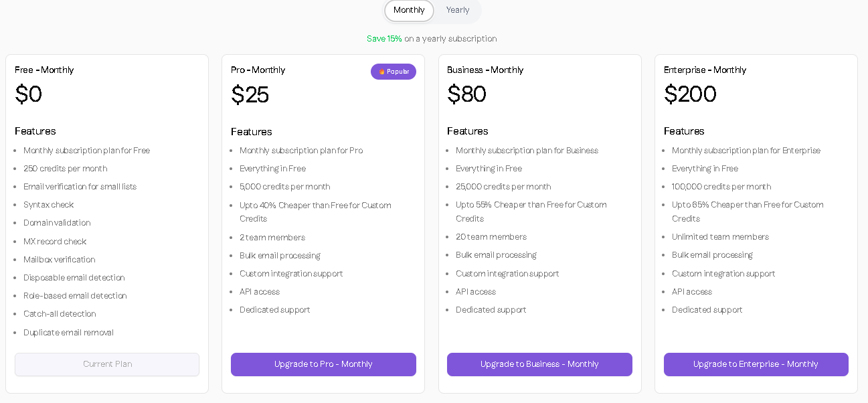Switch billing to Yearly
Screen dimensions: 868x403
[x=458, y=10]
